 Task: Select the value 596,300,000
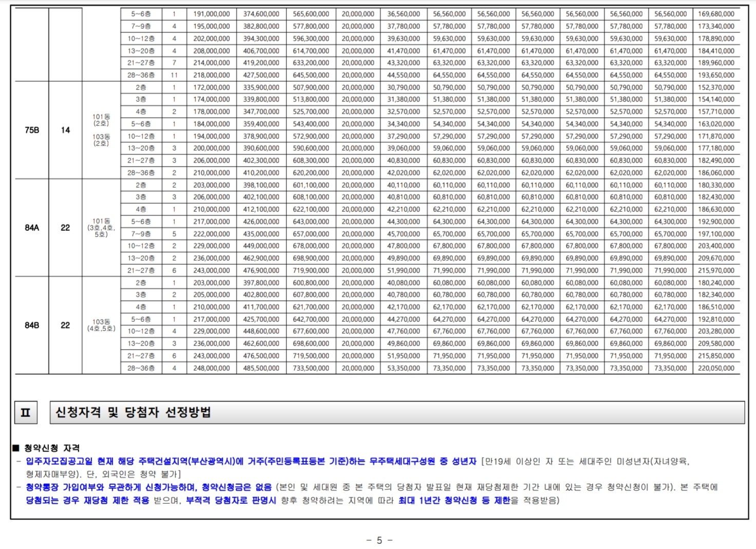click(311, 39)
